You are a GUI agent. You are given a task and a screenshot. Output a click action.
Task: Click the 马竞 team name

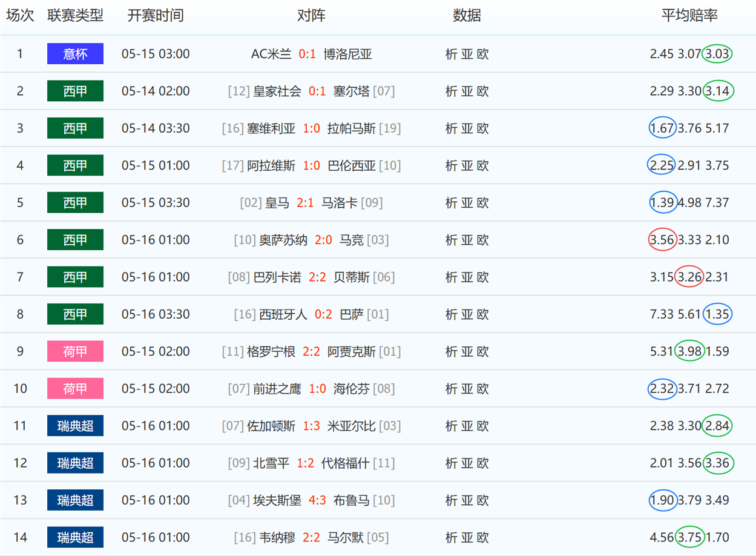[352, 240]
